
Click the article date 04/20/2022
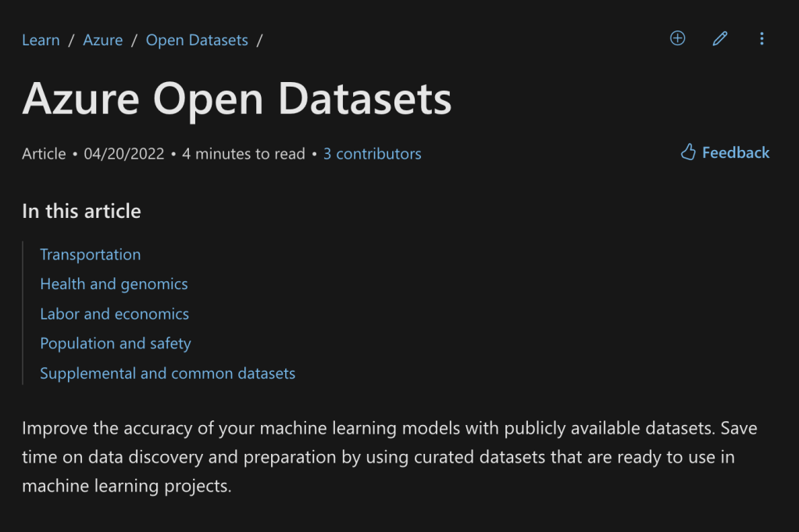click(124, 154)
